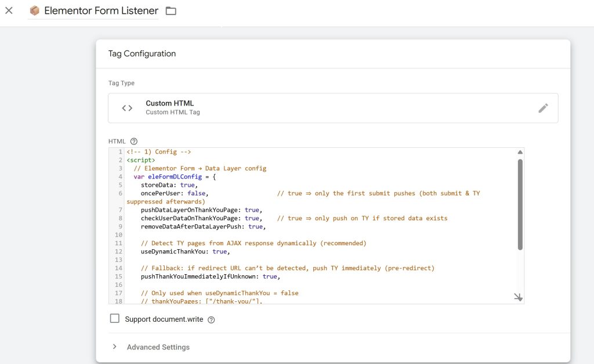Enable the Support document.write checkbox

point(114,318)
